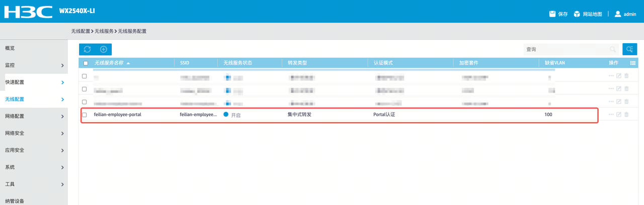Click 无线服务配置 in the breadcrumb

coord(132,31)
